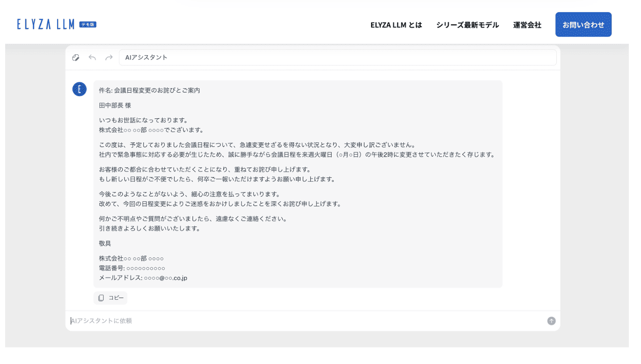641x364 pixels.
Task: Click the メールアドレス line
Action: (x=143, y=278)
